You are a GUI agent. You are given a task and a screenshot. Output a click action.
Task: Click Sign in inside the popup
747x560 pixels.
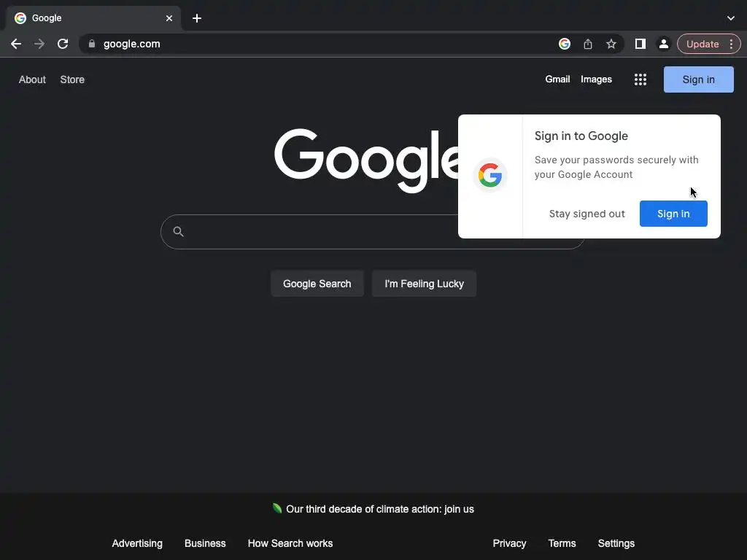point(673,214)
